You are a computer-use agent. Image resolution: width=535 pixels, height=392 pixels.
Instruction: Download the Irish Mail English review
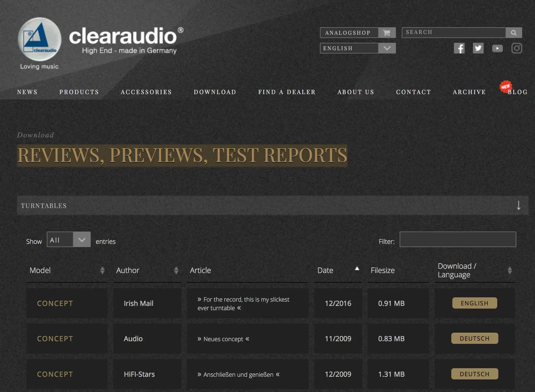(475, 303)
